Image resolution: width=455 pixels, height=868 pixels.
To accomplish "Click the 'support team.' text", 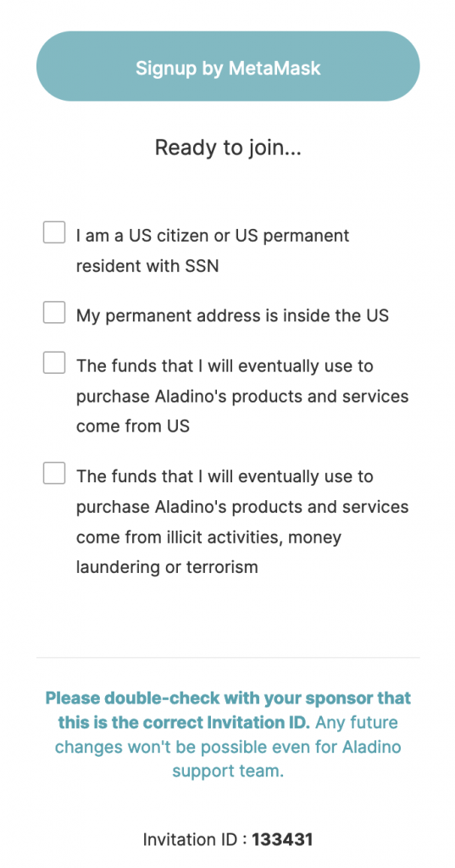I will pyautogui.click(x=228, y=771).
